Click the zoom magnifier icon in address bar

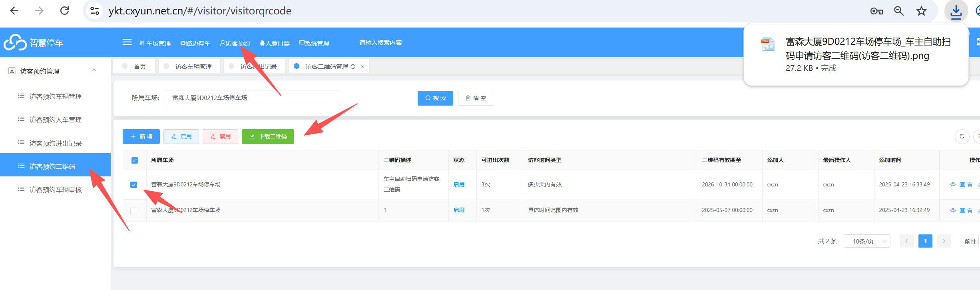coord(899,11)
